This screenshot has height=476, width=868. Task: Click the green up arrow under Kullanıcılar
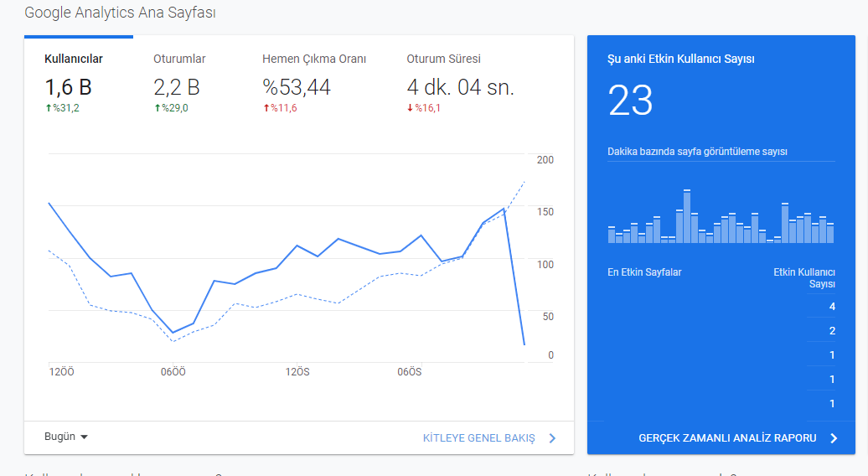[49, 108]
